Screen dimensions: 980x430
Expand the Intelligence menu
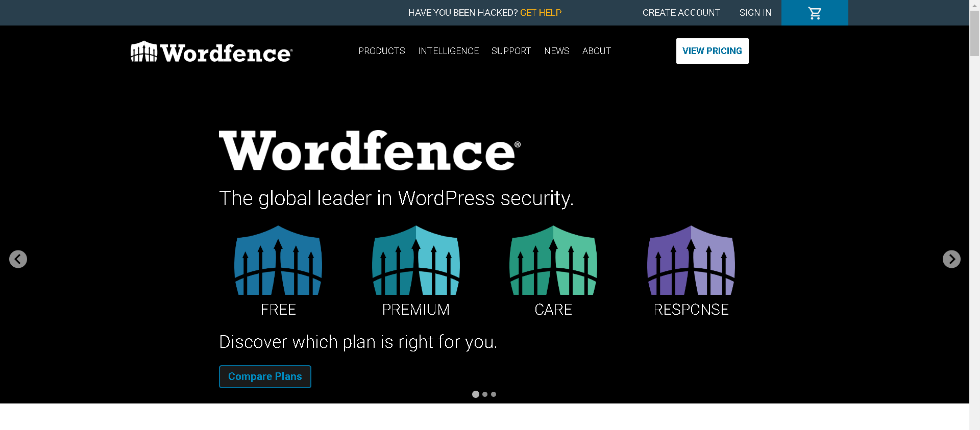448,51
